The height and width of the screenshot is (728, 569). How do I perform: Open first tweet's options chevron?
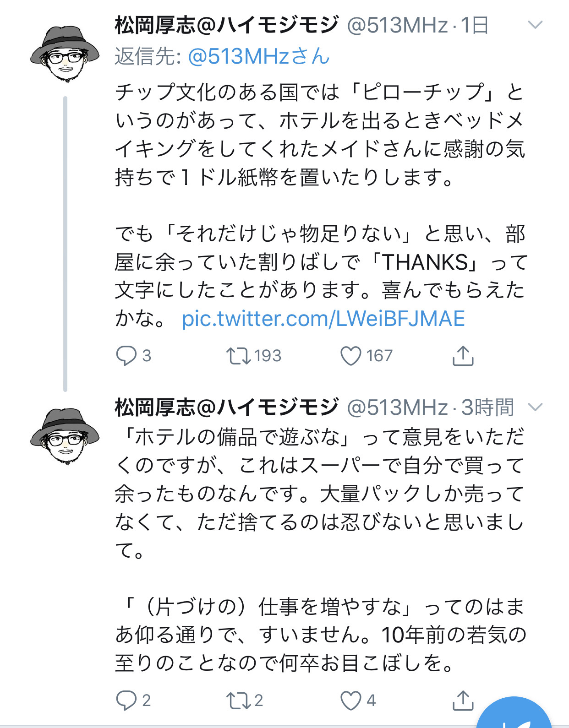(535, 25)
